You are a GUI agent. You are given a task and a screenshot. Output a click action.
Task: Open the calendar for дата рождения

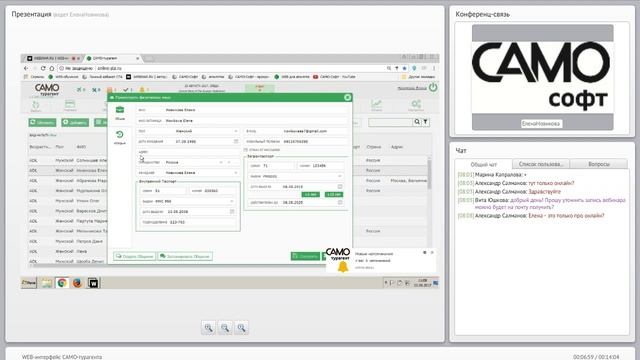tap(236, 141)
